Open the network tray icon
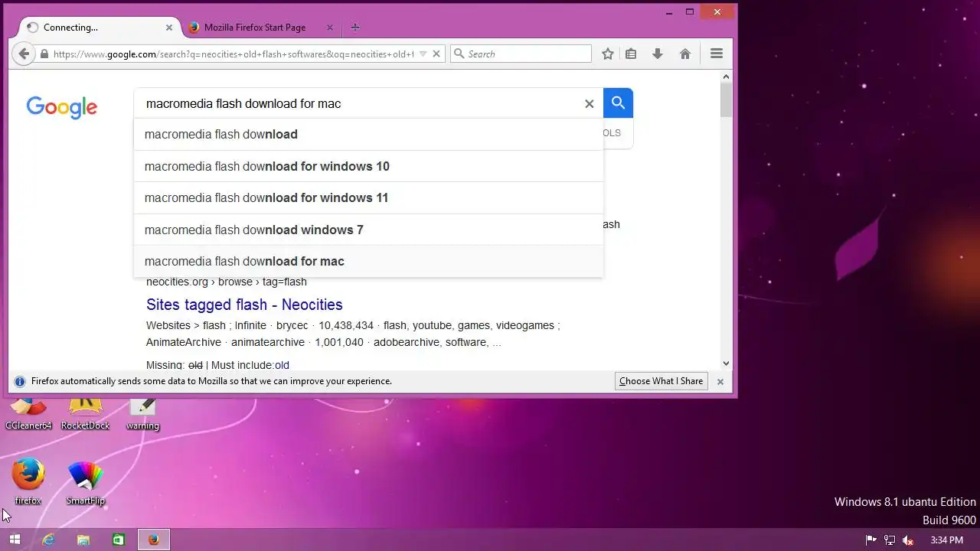Image resolution: width=980 pixels, height=551 pixels. point(890,540)
